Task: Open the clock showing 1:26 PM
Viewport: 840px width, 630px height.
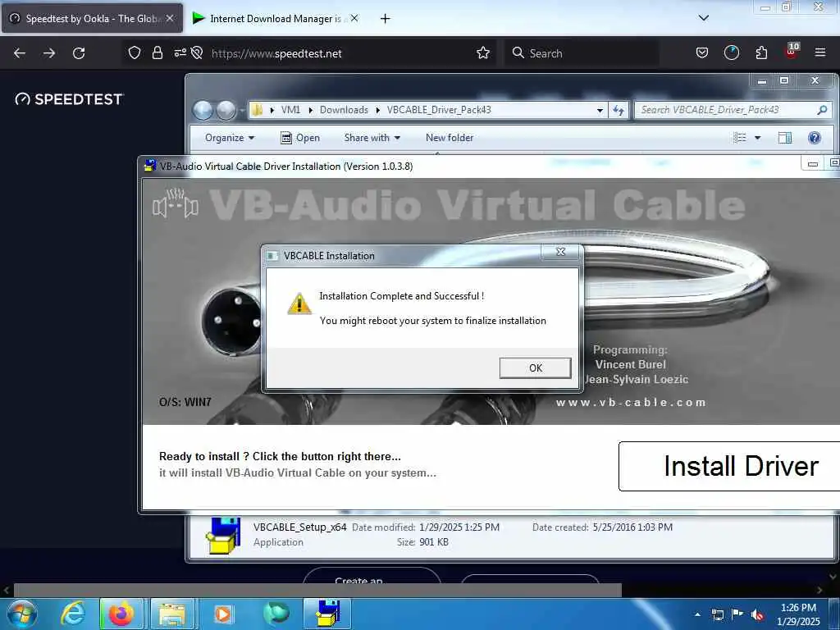Action: 798,614
